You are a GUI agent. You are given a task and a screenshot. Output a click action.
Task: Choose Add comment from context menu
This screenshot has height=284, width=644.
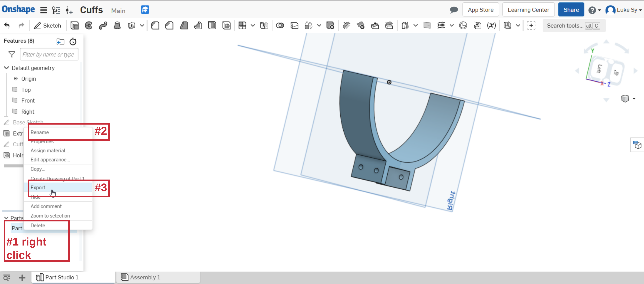(x=58, y=206)
